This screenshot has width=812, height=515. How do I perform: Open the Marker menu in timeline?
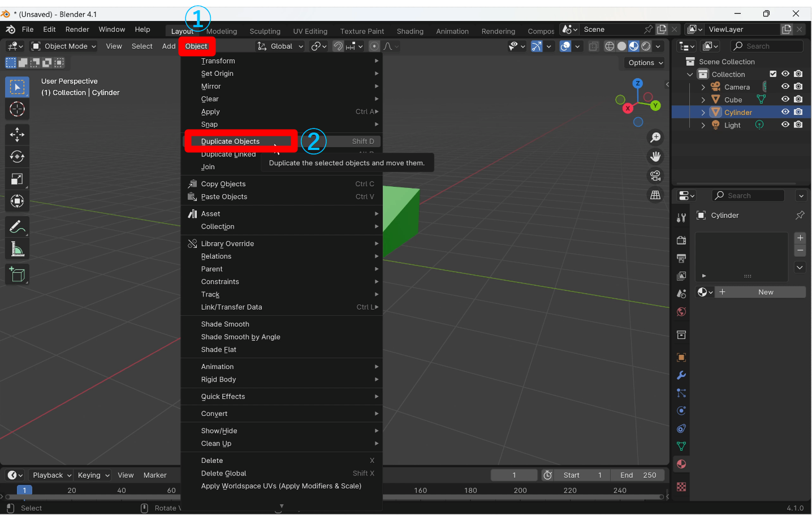coord(155,475)
